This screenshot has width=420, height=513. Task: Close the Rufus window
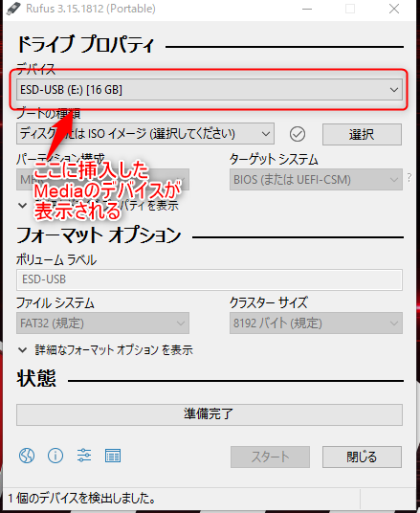[394, 9]
